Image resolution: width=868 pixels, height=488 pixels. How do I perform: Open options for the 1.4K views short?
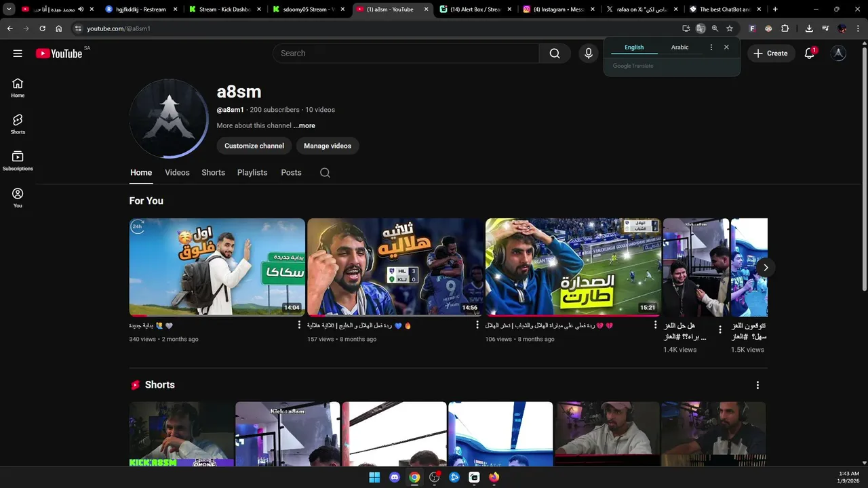point(720,330)
